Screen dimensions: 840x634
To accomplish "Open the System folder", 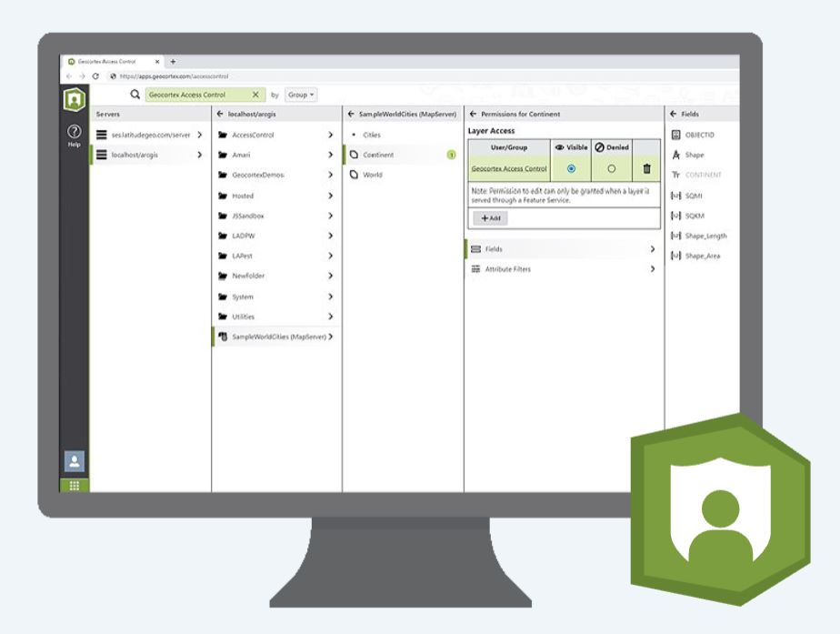I will pos(276,297).
